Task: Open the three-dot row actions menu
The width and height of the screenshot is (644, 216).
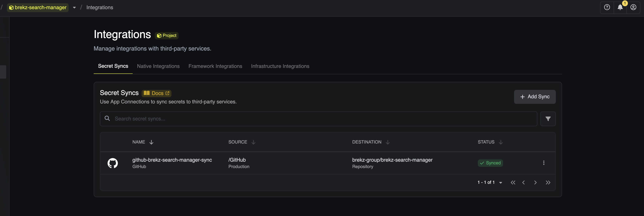Action: pos(544,163)
